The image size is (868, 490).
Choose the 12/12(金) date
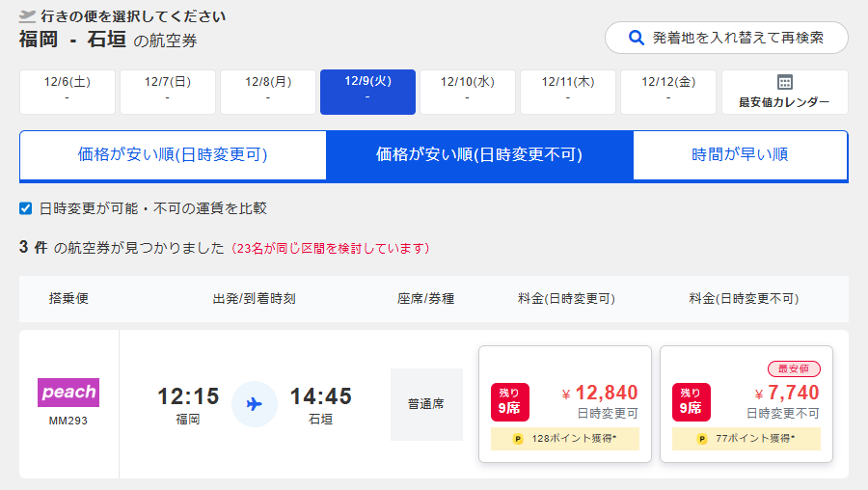[x=668, y=92]
